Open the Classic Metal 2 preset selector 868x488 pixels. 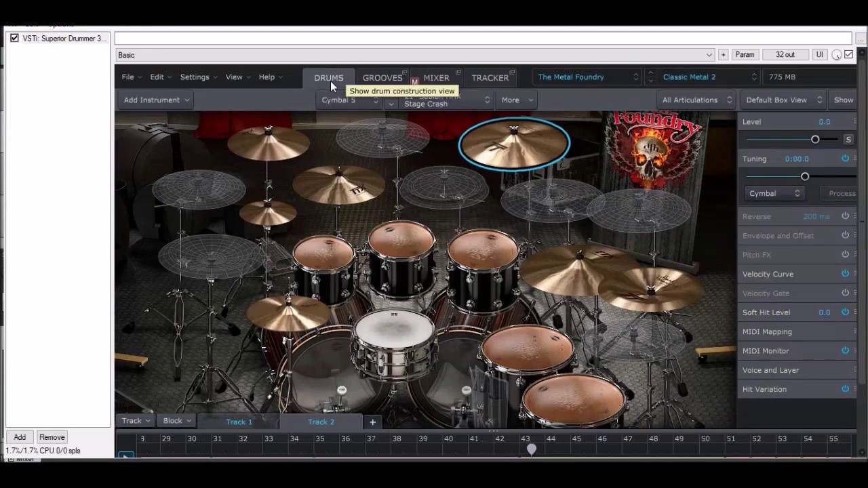pos(709,77)
